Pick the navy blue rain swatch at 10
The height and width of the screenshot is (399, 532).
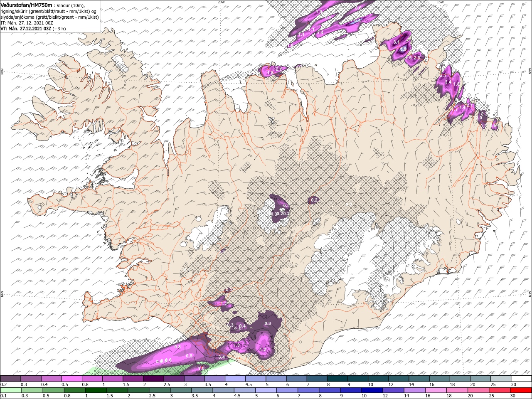point(372,390)
